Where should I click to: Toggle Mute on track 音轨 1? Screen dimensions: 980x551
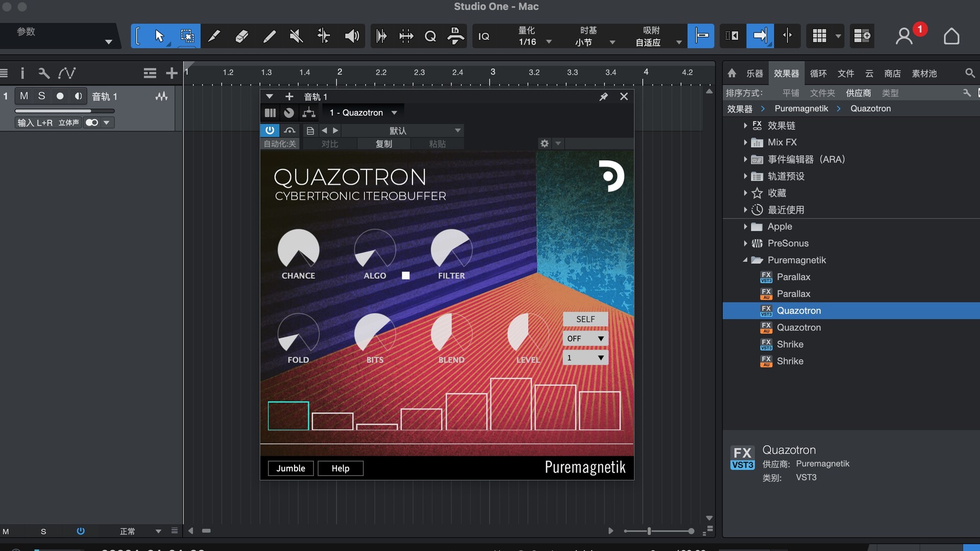click(x=24, y=96)
